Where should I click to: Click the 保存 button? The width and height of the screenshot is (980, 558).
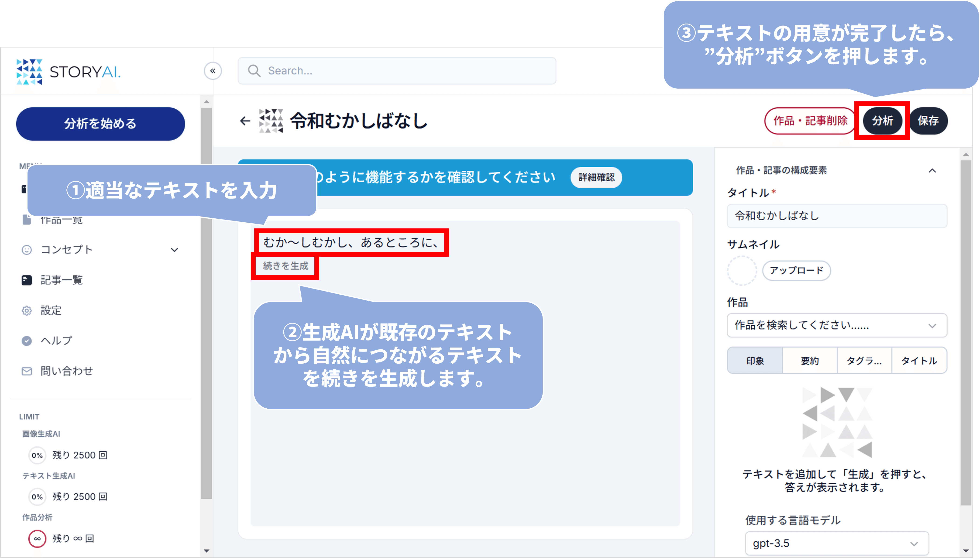point(928,121)
